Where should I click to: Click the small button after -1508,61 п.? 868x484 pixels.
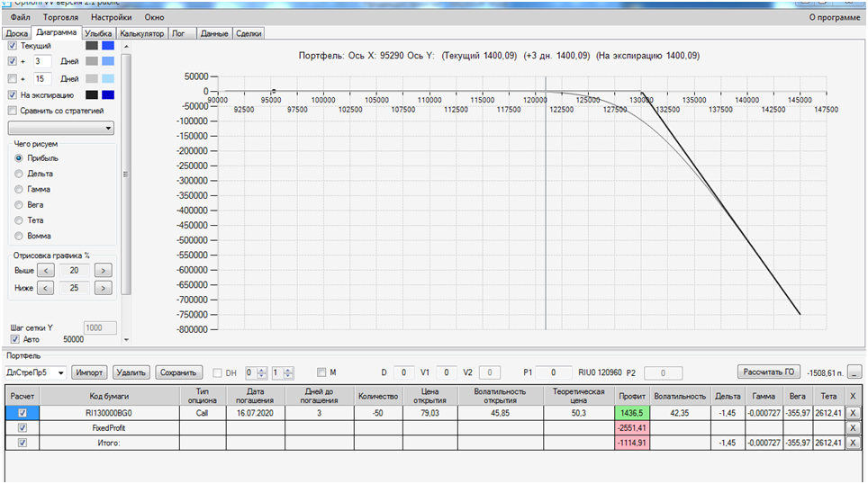point(854,372)
